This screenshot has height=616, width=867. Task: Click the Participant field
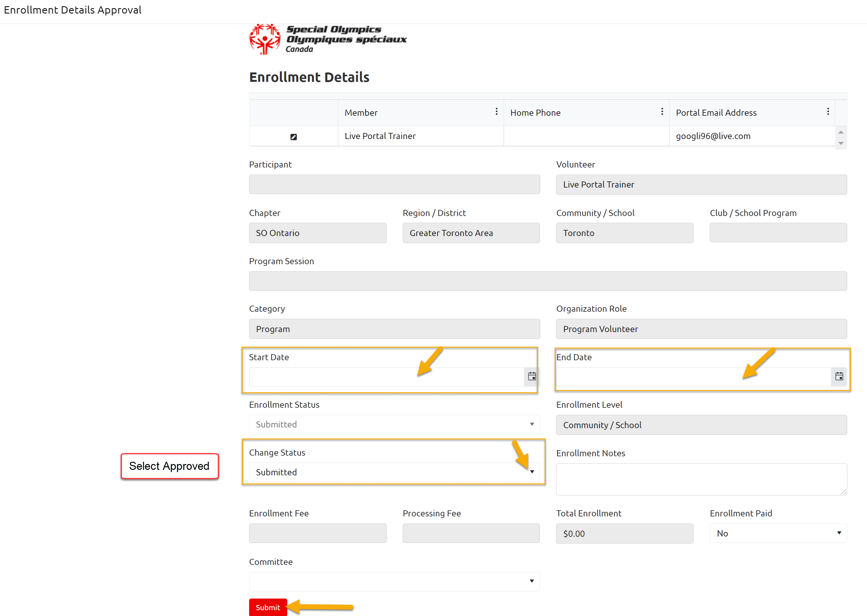394,184
